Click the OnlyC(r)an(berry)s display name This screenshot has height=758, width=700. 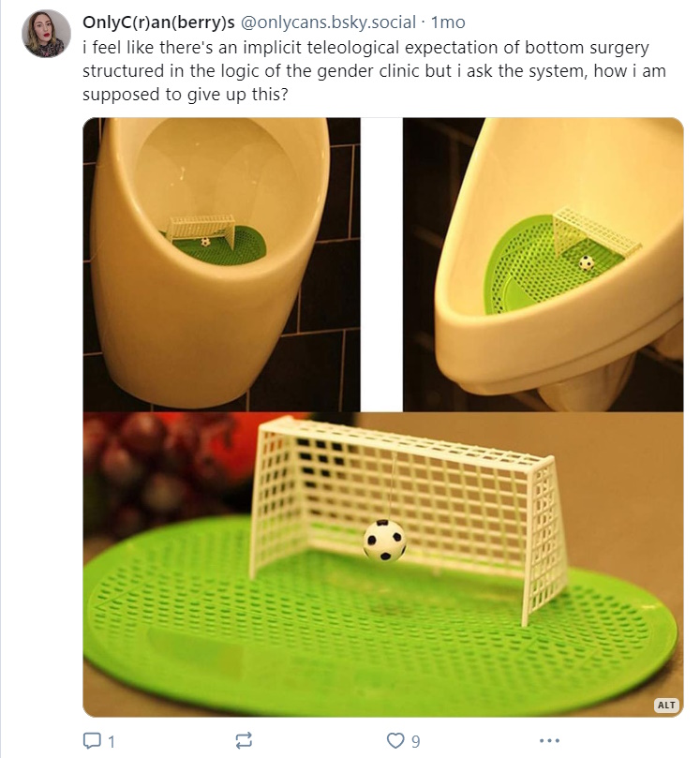click(158, 22)
